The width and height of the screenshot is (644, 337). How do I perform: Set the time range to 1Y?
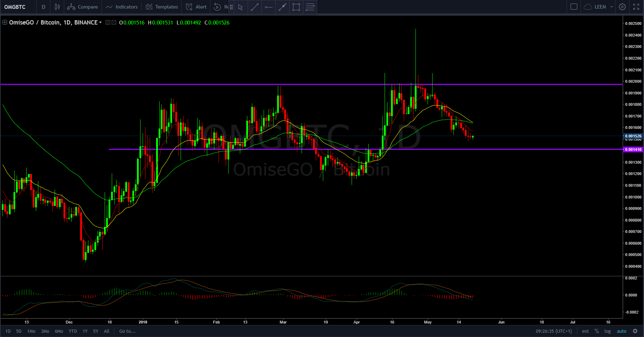tap(85, 331)
